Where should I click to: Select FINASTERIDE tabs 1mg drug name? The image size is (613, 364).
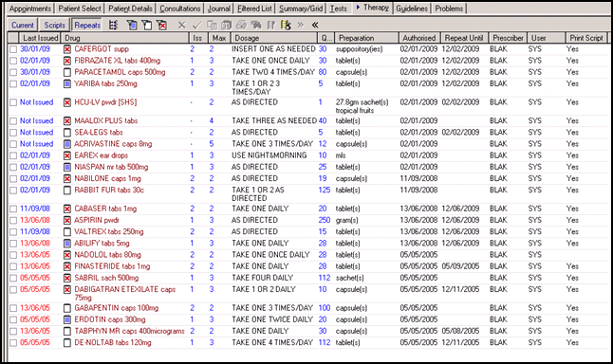point(112,266)
